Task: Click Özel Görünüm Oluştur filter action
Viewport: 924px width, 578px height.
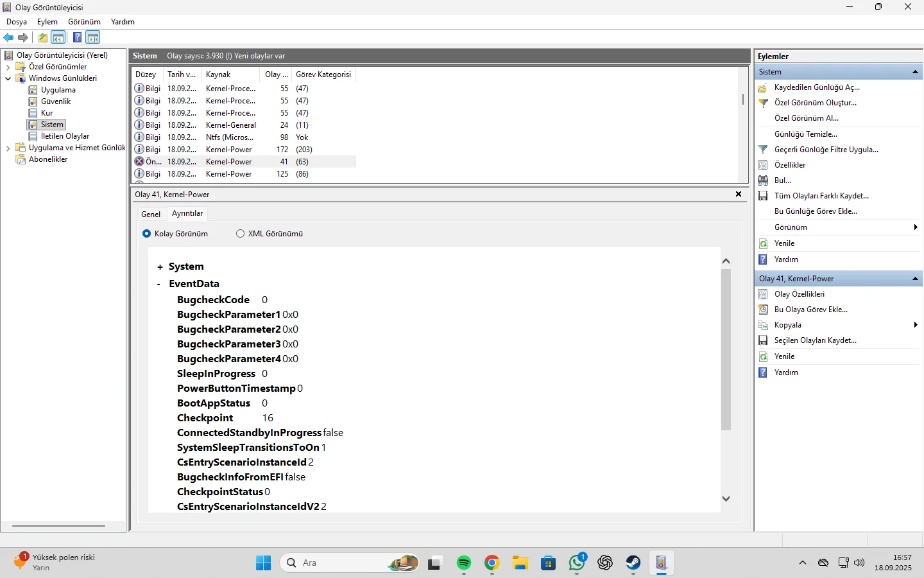Action: pos(815,103)
